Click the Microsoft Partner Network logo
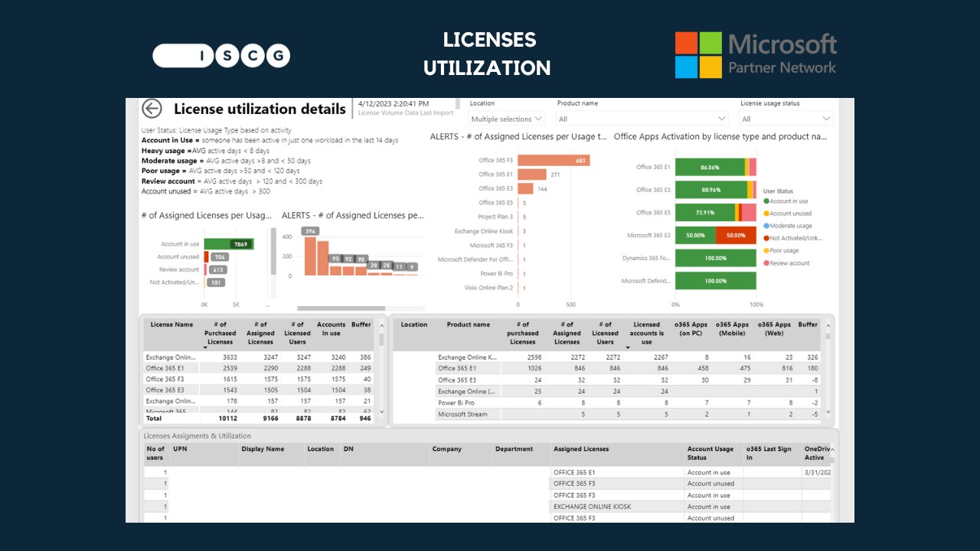The width and height of the screenshot is (980, 551). (756, 55)
